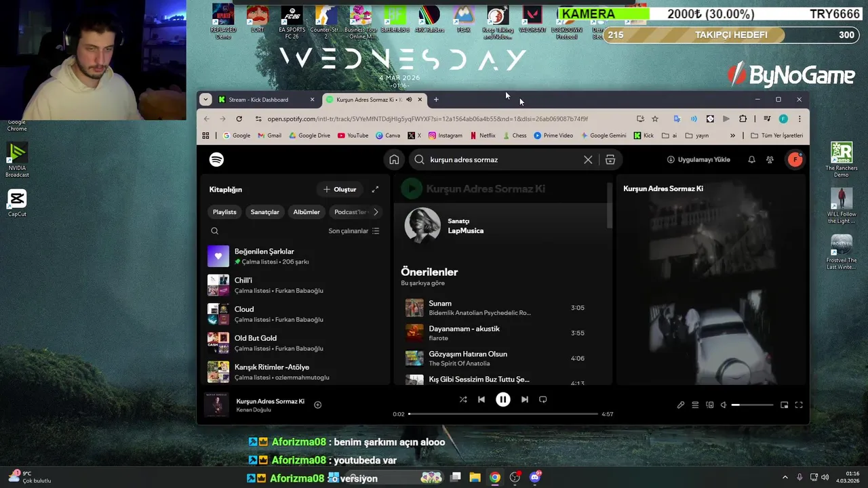
Task: Bookmark this page with the star
Action: click(x=655, y=119)
